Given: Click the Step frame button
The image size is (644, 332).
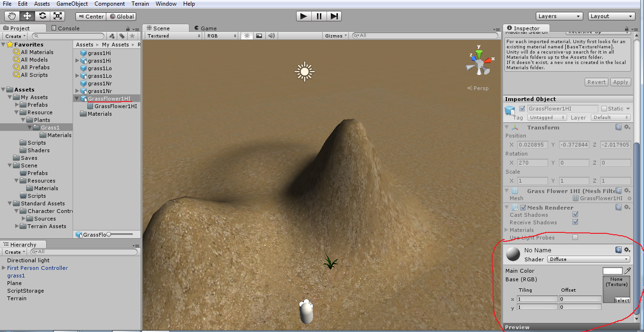Looking at the screenshot, I should [x=334, y=16].
